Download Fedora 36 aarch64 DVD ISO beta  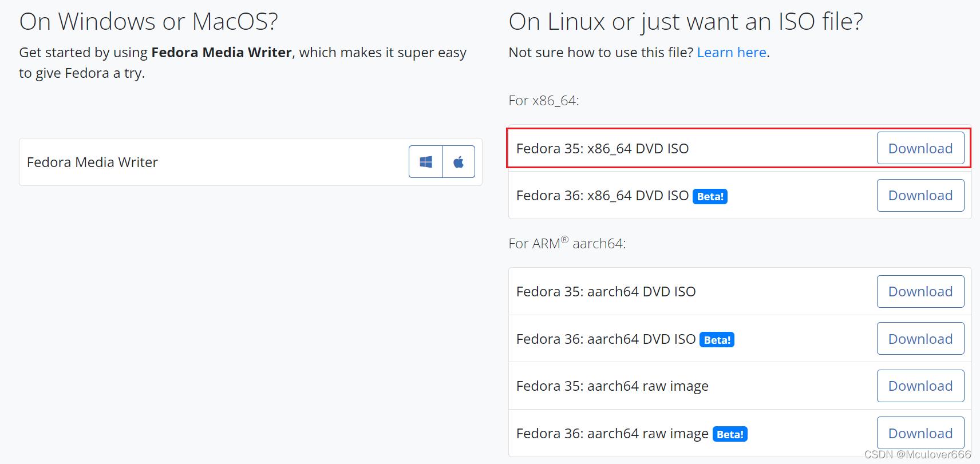[x=920, y=339]
